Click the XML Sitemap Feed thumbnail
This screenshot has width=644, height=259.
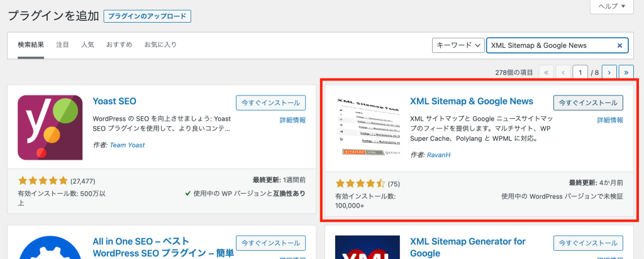[x=368, y=128]
